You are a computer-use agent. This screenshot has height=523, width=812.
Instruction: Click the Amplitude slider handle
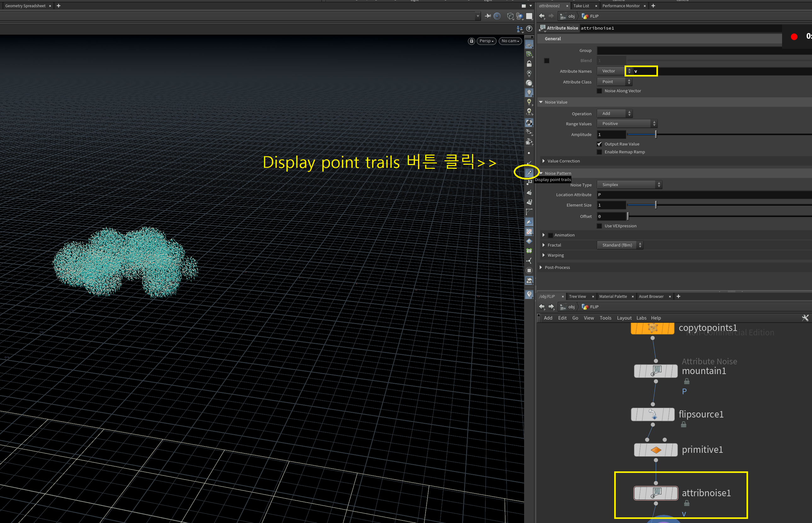(x=655, y=134)
